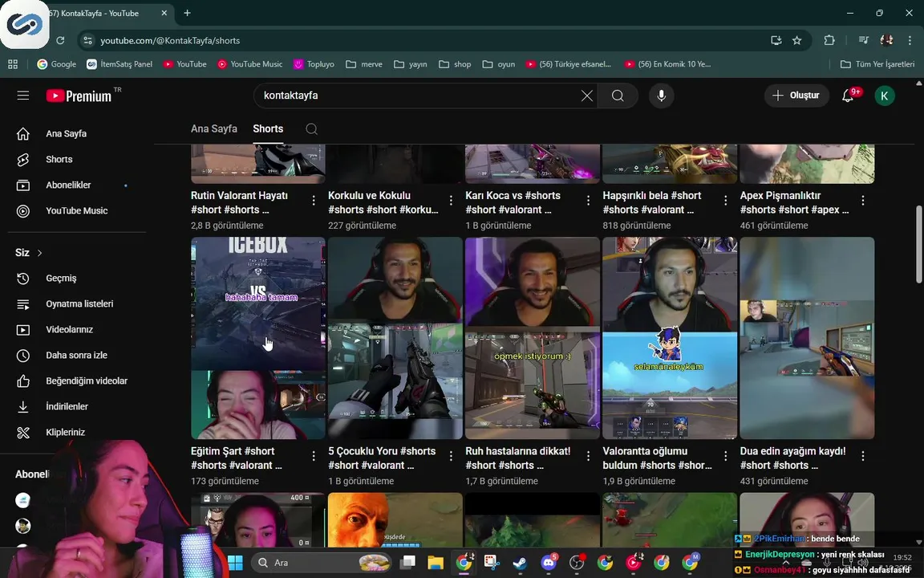Open the notifications bell
The width and height of the screenshot is (924, 578).
848,96
